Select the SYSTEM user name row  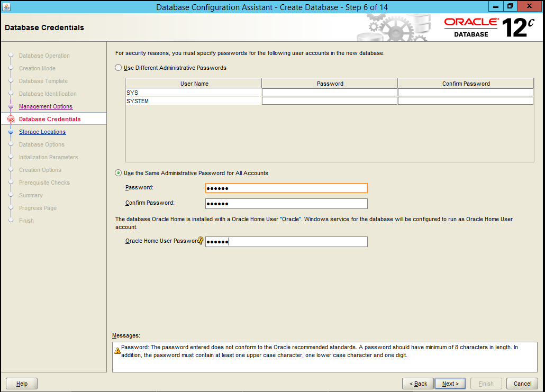pos(194,101)
